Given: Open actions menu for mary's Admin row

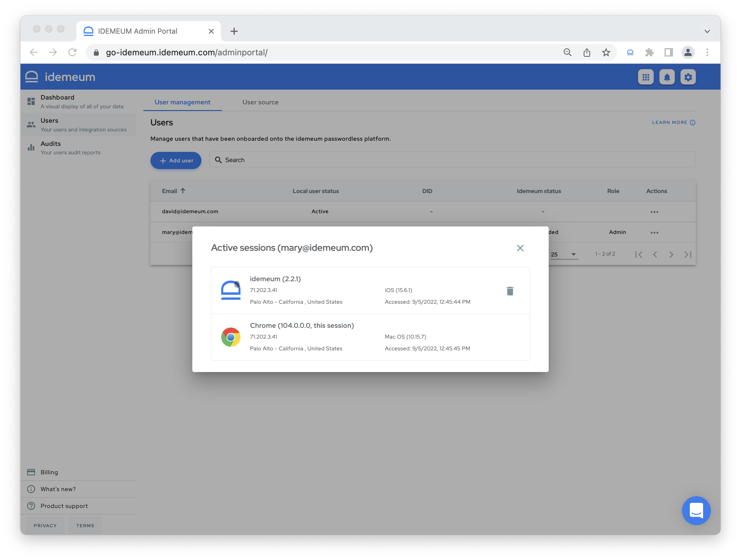Looking at the screenshot, I should pos(654,232).
